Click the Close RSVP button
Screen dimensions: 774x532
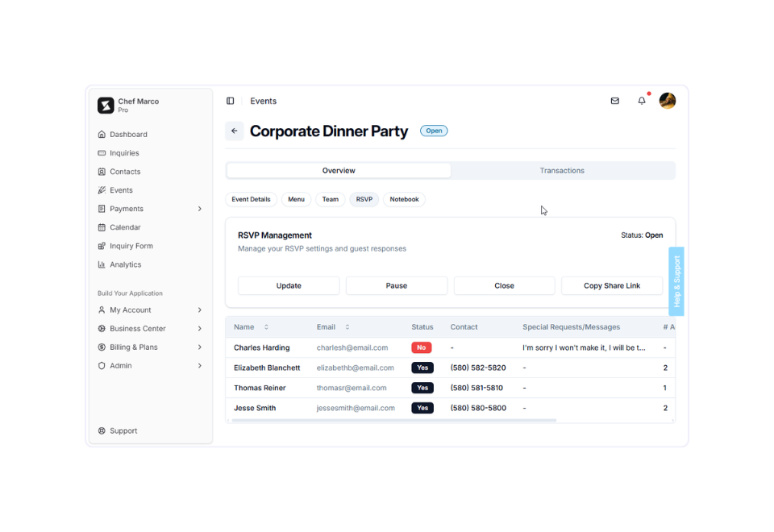point(504,285)
